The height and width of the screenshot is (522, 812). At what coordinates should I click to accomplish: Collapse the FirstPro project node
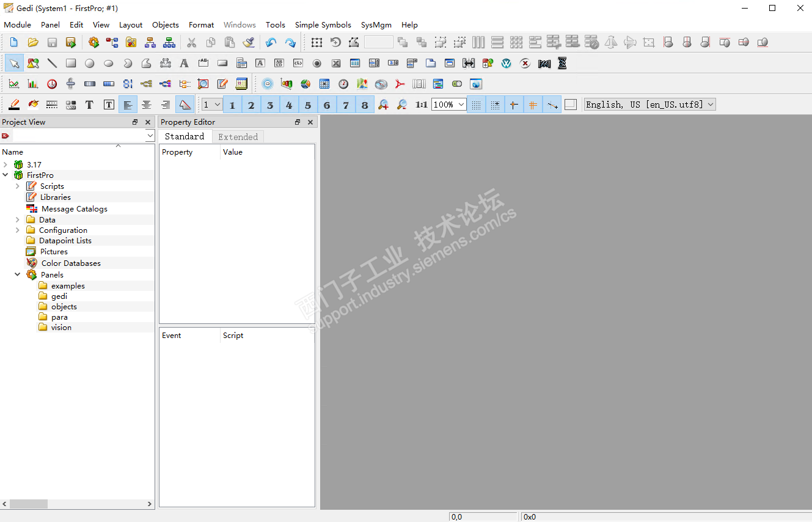[5, 175]
